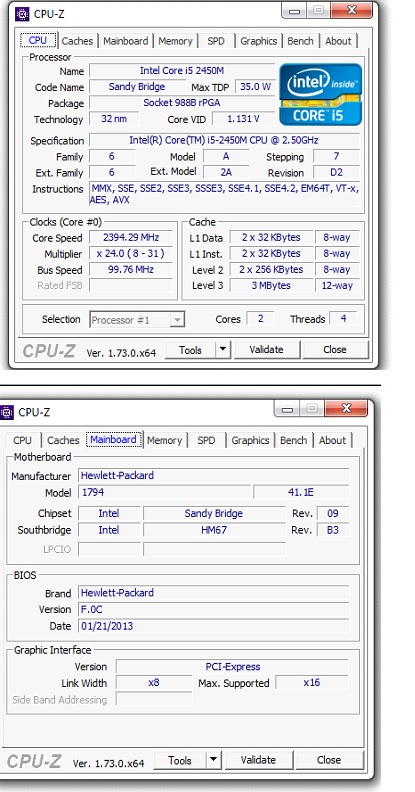Click Package value Socket 988B rPGA
Screen dimensions: 415x792
coord(182,103)
